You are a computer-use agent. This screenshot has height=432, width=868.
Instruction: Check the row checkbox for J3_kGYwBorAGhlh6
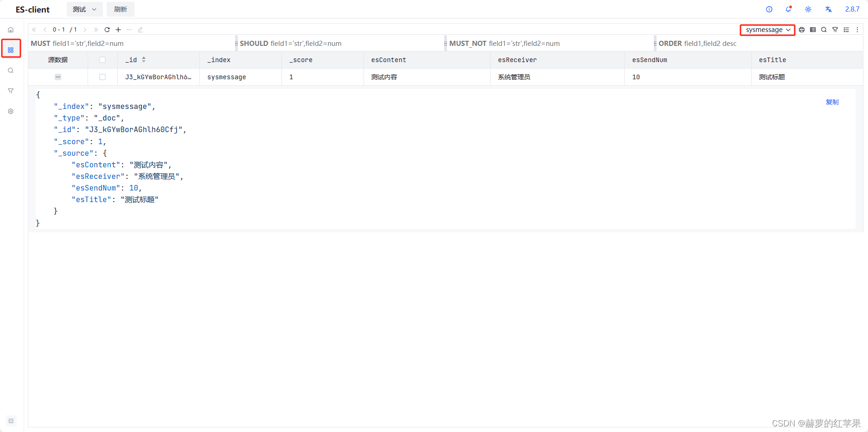102,77
